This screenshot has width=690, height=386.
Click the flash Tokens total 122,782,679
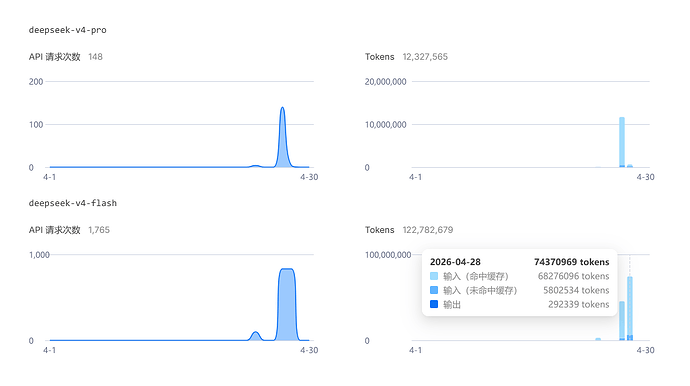427,230
